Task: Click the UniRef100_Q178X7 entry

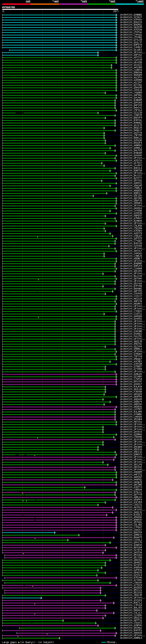Action: click(x=131, y=163)
